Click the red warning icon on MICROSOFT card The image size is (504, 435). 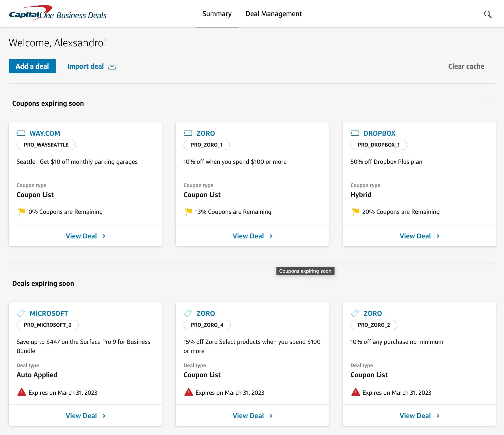[x=22, y=392]
